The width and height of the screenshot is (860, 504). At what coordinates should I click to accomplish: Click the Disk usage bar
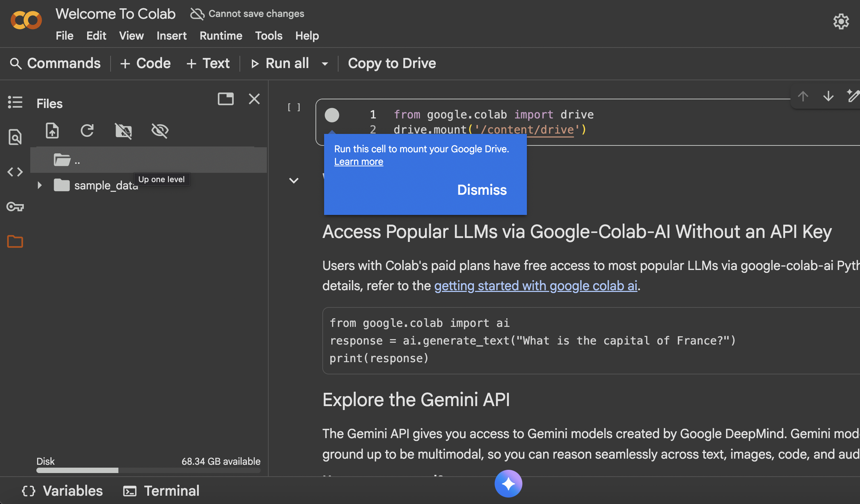pos(148,470)
